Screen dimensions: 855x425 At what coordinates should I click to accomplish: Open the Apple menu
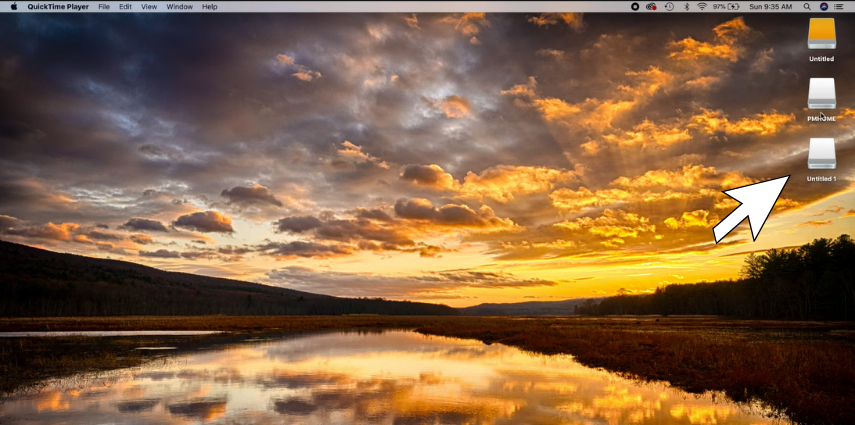(14, 7)
